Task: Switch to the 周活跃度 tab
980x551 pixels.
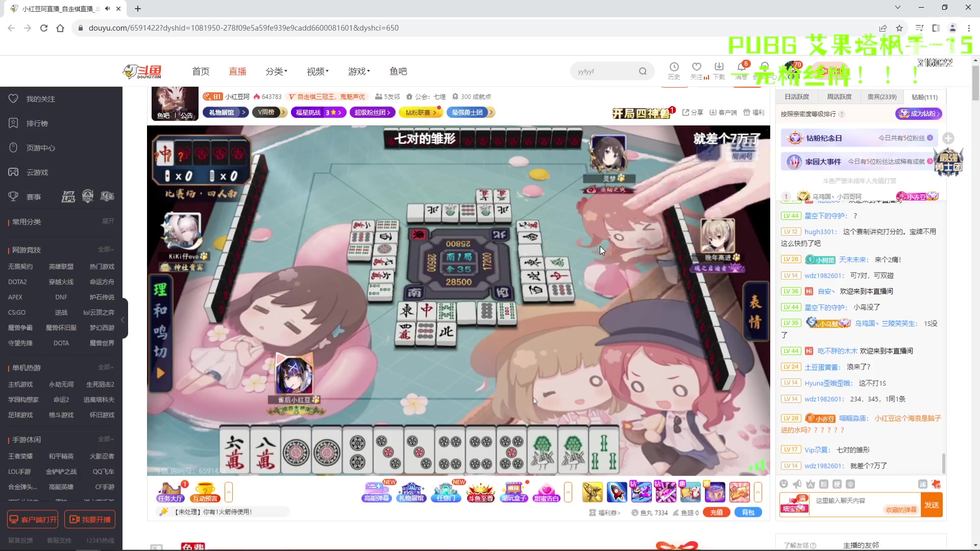Action: tap(839, 97)
